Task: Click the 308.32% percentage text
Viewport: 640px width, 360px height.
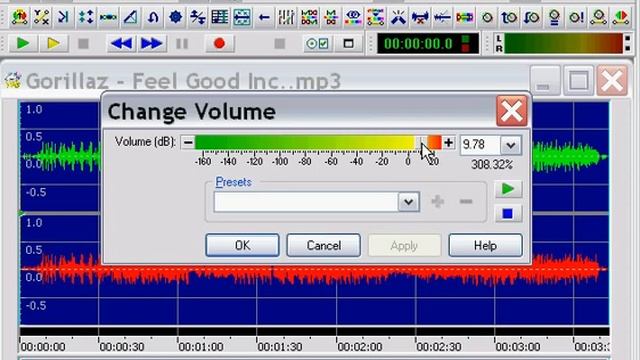Action: (492, 164)
